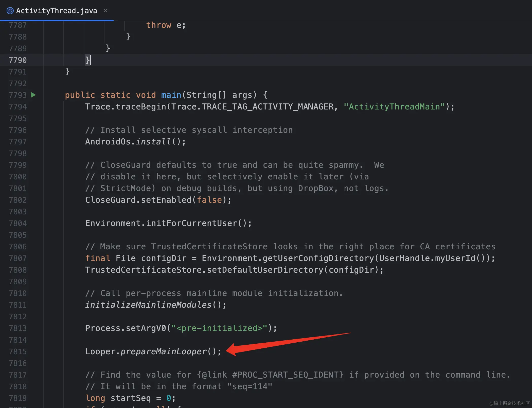This screenshot has width=532, height=408.
Task: Click the prepareMainLooper method call
Action: 164,351
